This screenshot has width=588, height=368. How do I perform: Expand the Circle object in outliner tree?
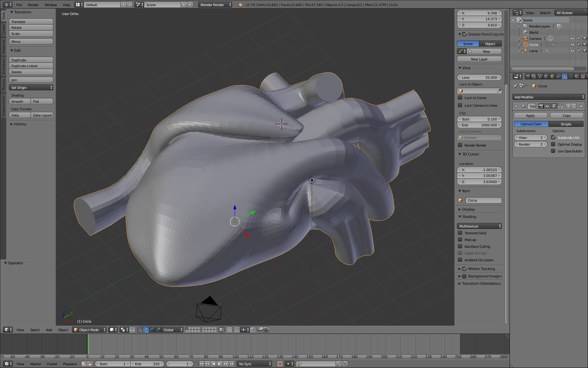pos(519,45)
